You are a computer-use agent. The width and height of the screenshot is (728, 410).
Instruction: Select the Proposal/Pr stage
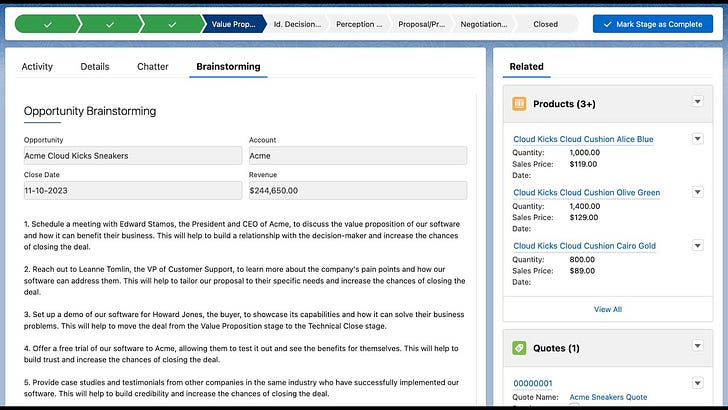[422, 24]
